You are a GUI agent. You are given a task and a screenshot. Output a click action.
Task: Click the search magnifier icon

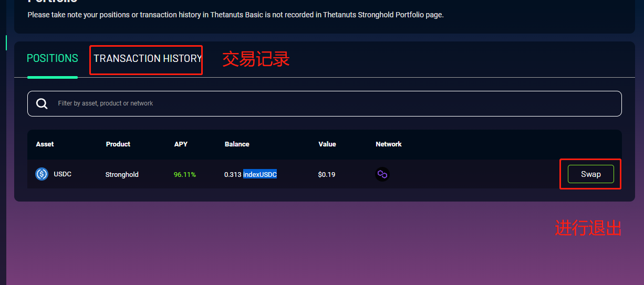42,103
